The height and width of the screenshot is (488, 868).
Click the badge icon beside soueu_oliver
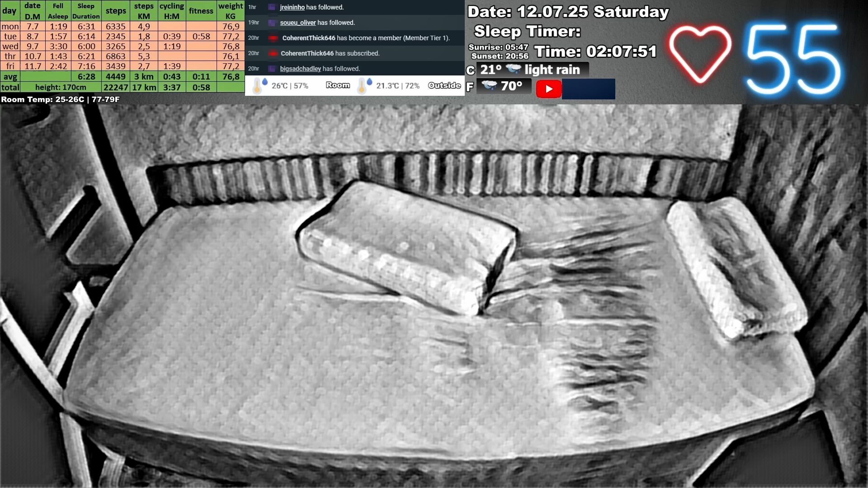tap(272, 23)
